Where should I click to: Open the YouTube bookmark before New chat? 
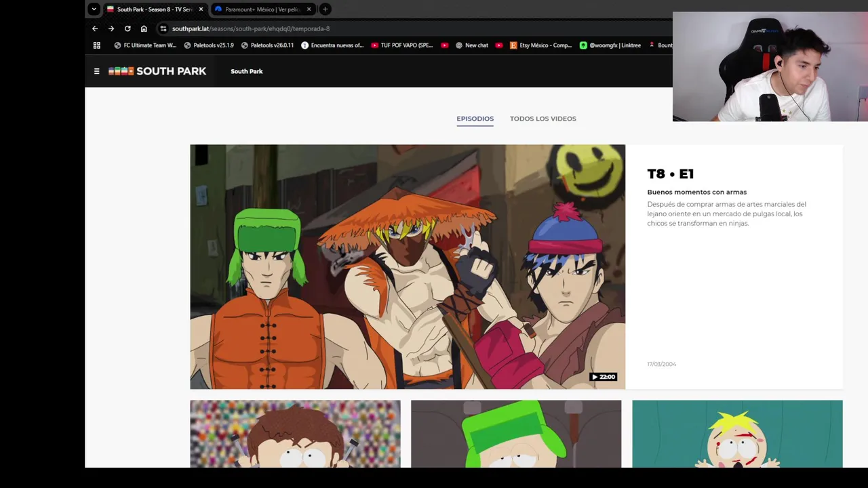[x=445, y=45]
